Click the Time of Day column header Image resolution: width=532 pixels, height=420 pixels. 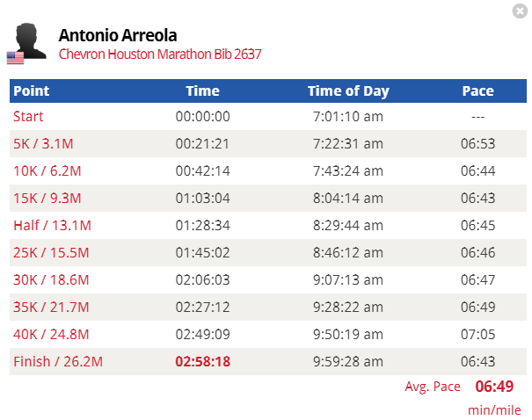tap(348, 91)
